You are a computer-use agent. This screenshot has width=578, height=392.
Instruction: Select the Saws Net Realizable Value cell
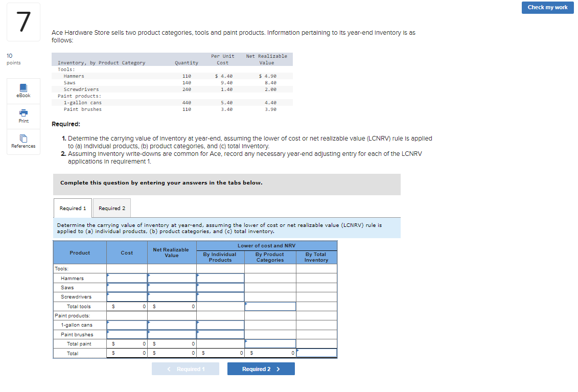(x=172, y=287)
